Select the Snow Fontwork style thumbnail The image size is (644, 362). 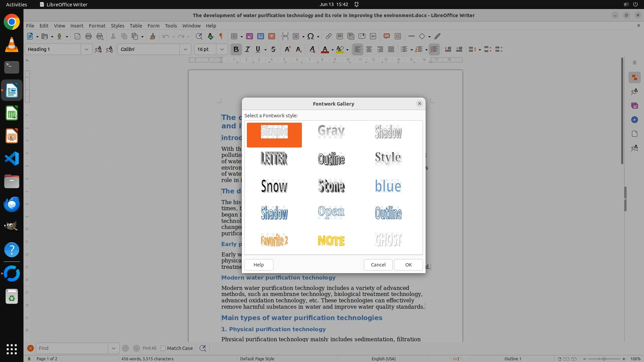(274, 186)
